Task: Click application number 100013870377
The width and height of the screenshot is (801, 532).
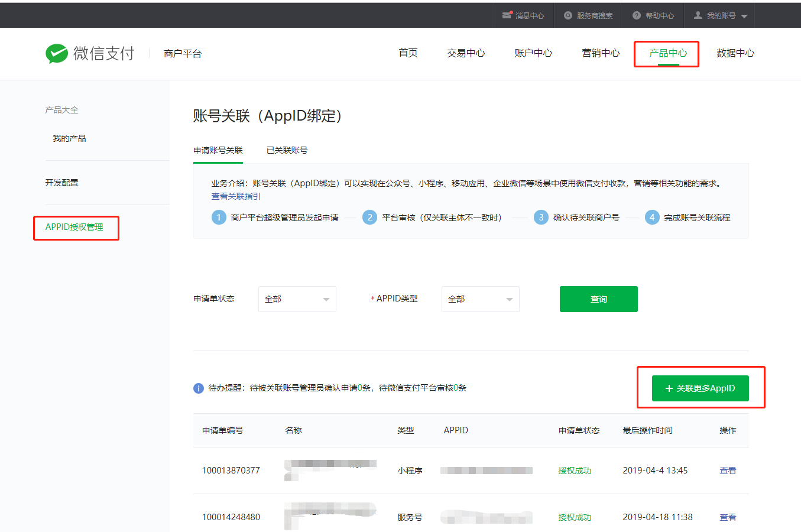Action: coord(231,471)
